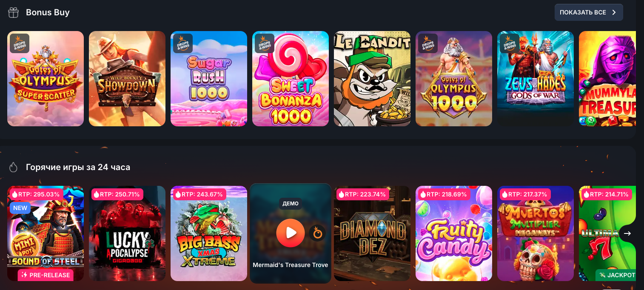
Task: Click the RTP 250.71% badge on Lucky Apocalypse
Action: pos(117,194)
